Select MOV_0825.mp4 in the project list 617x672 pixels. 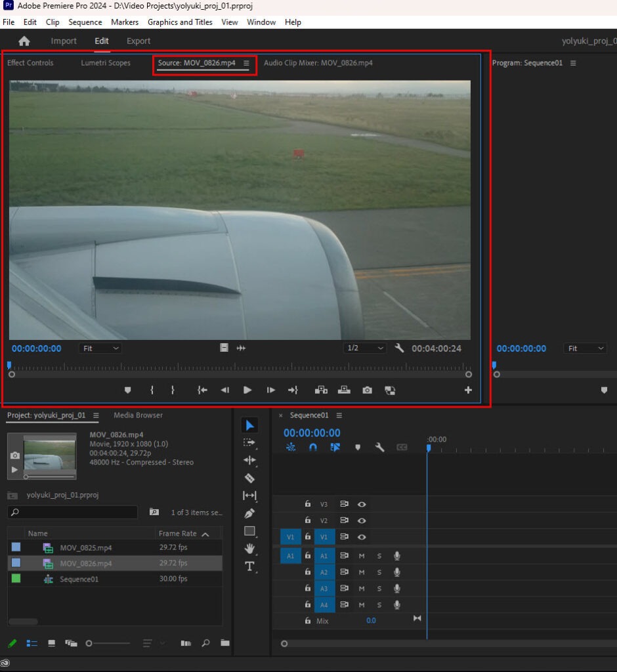point(85,547)
